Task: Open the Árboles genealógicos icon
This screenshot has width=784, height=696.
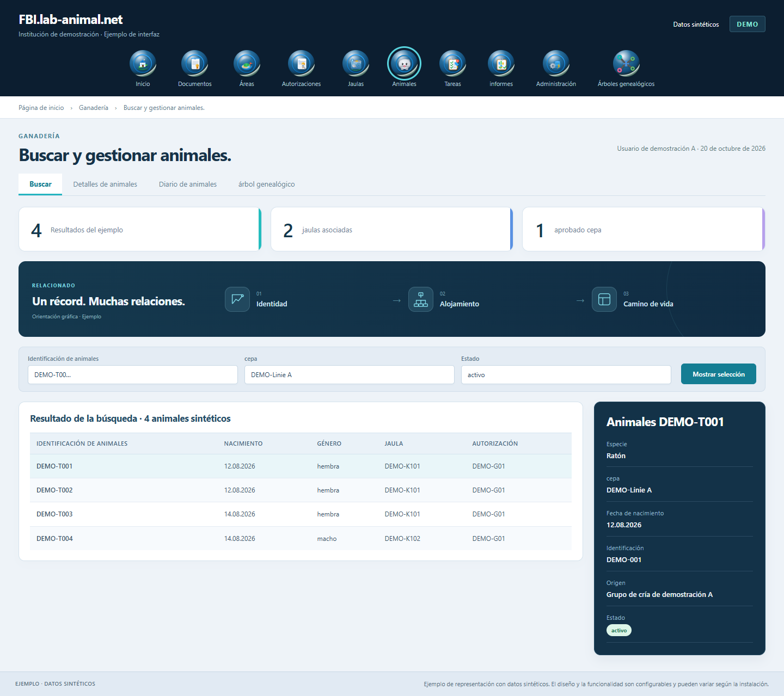Action: click(626, 64)
